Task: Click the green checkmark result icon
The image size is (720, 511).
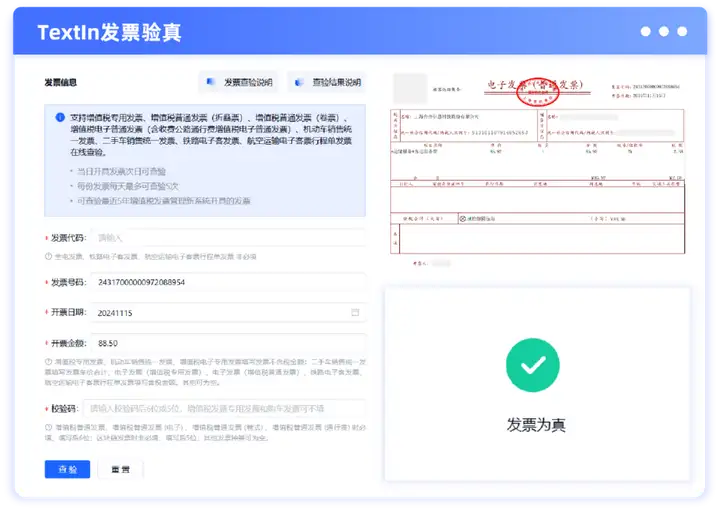Action: (533, 365)
